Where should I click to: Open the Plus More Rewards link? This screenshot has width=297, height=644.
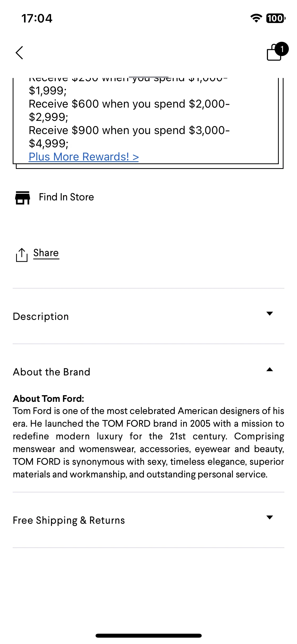[x=84, y=157]
